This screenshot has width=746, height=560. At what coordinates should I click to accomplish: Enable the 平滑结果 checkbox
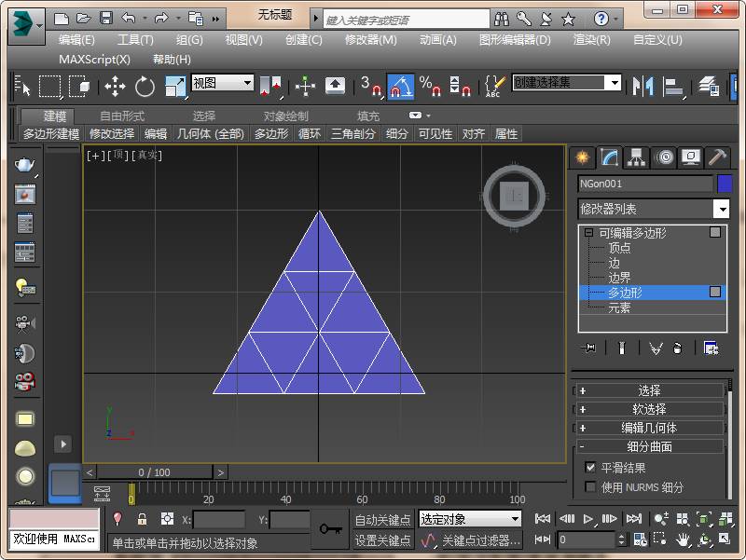pyautogui.click(x=590, y=468)
